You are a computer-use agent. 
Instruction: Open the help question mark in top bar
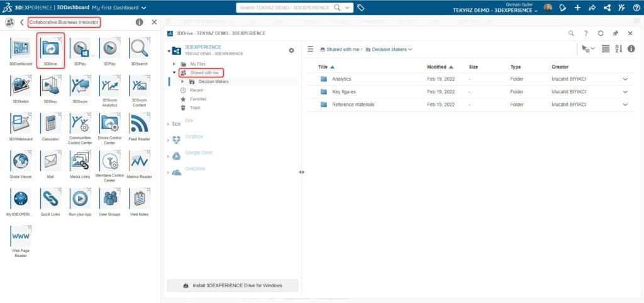pyautogui.click(x=636, y=8)
